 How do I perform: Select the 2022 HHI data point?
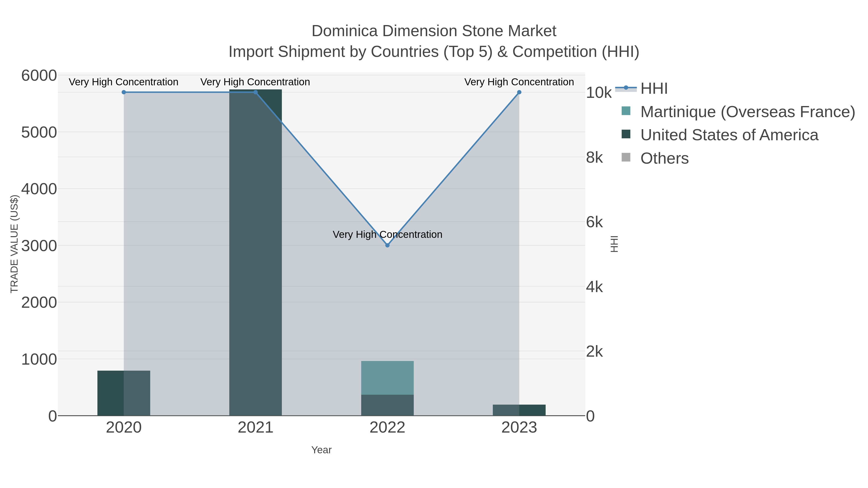point(387,246)
